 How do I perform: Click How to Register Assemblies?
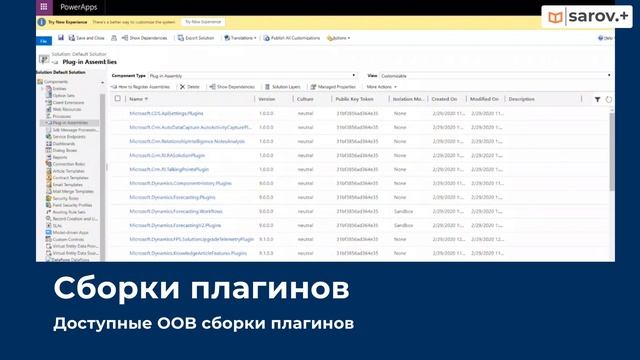point(140,87)
